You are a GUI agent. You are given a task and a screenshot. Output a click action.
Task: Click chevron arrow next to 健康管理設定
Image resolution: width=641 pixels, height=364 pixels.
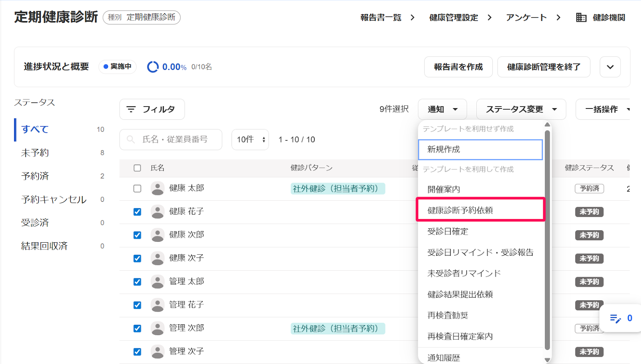(x=490, y=18)
